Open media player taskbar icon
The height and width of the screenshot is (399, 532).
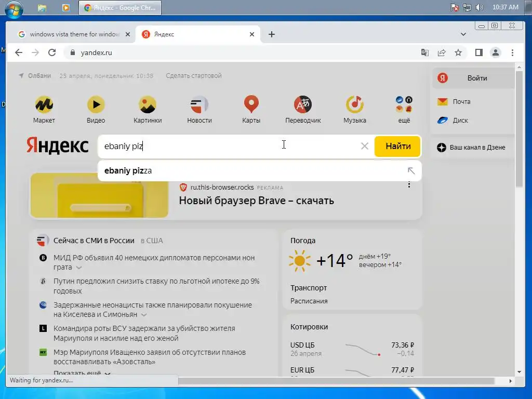point(66,8)
